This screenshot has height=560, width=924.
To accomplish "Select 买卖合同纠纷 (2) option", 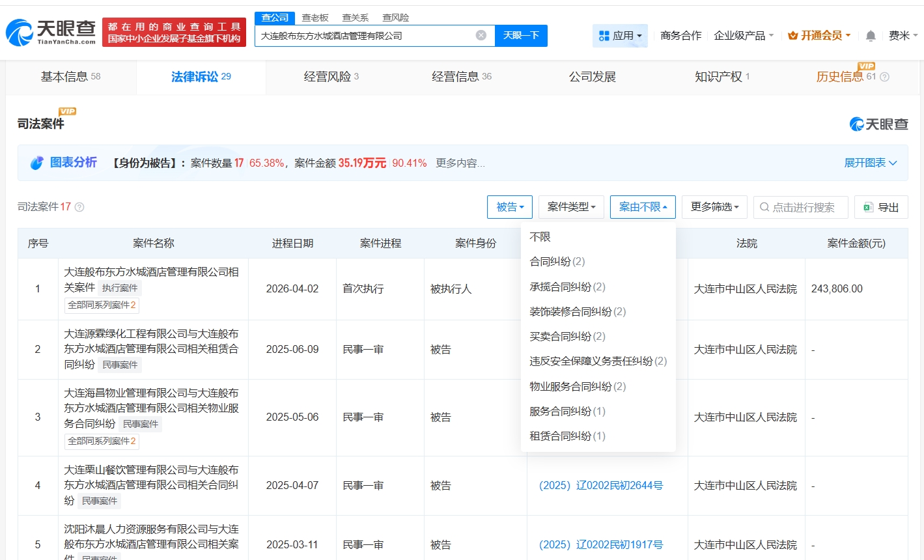I will pyautogui.click(x=598, y=336).
